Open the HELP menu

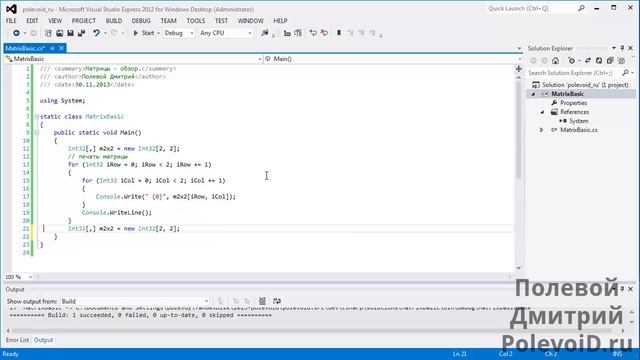coord(280,21)
